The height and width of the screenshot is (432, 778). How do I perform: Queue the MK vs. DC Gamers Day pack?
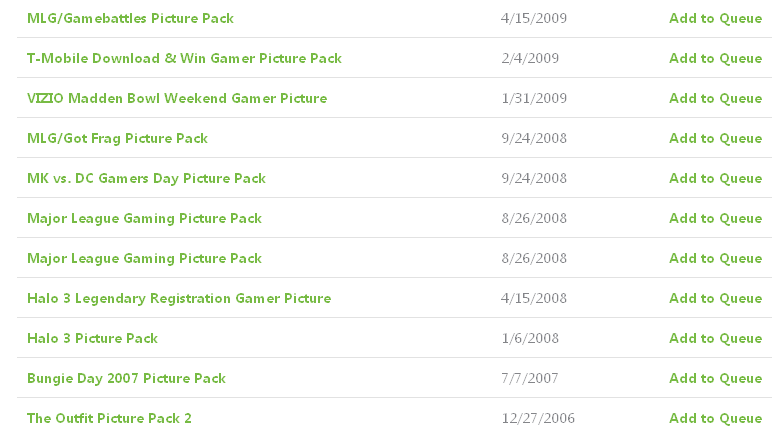[715, 178]
